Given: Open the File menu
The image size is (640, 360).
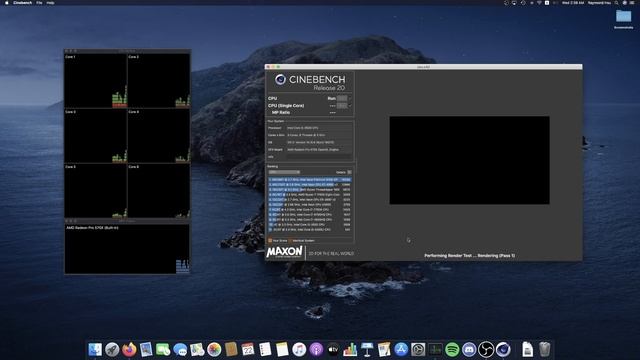Looking at the screenshot, I should click(x=39, y=3).
